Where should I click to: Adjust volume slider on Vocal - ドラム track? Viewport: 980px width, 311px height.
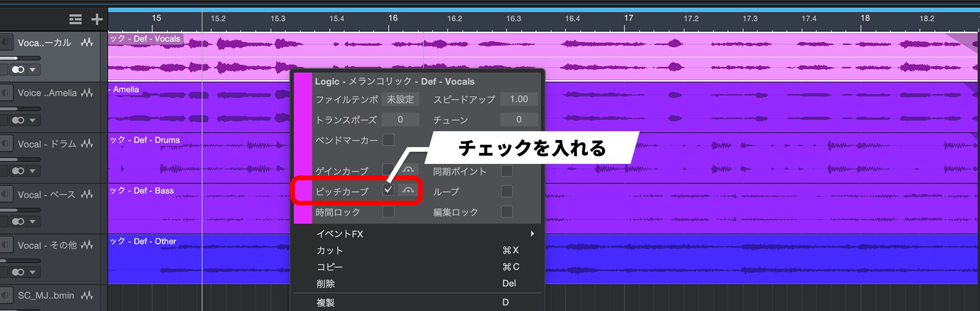[20, 160]
